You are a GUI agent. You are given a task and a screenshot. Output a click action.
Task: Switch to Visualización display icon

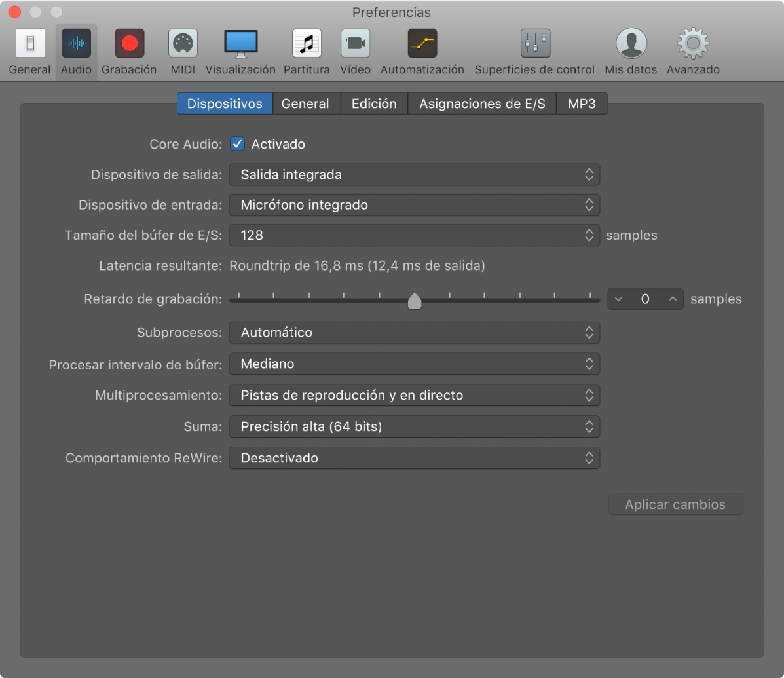point(240,44)
